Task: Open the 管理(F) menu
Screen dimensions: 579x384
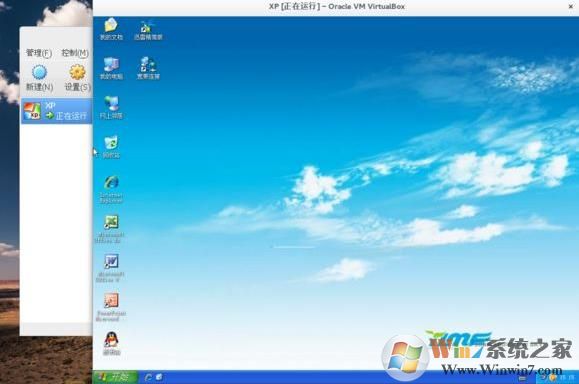Action: tap(39, 53)
